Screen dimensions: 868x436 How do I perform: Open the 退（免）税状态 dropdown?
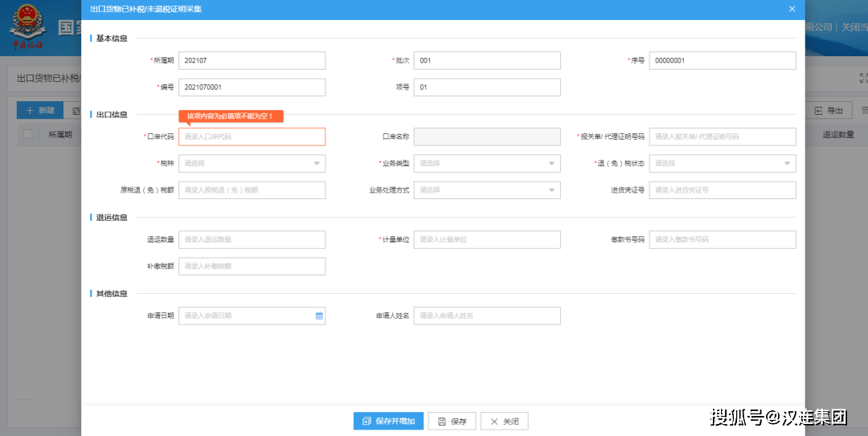click(723, 163)
